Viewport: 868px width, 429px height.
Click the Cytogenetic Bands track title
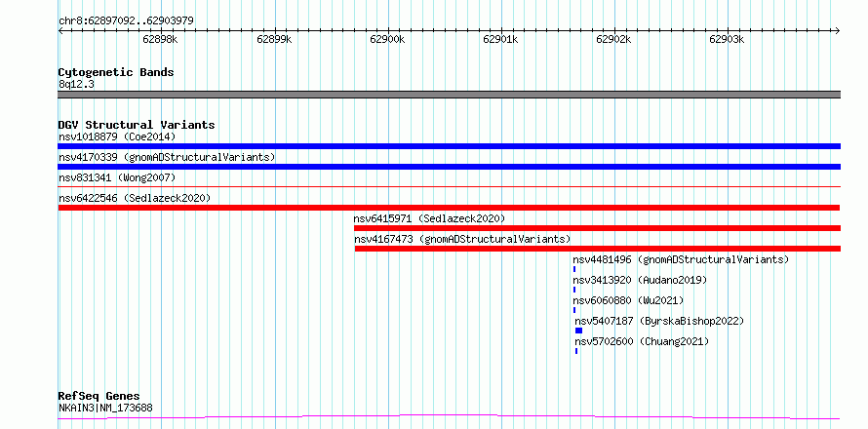point(116,72)
